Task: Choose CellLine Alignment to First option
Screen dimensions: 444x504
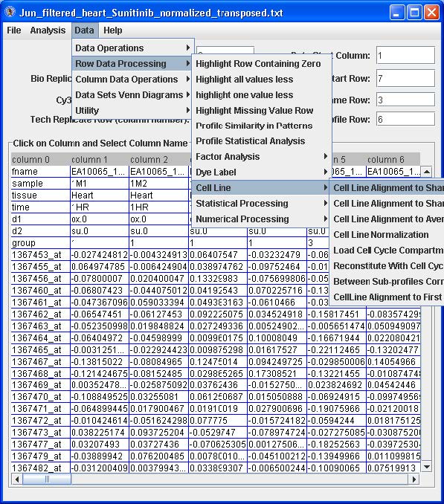Action: coord(387,297)
